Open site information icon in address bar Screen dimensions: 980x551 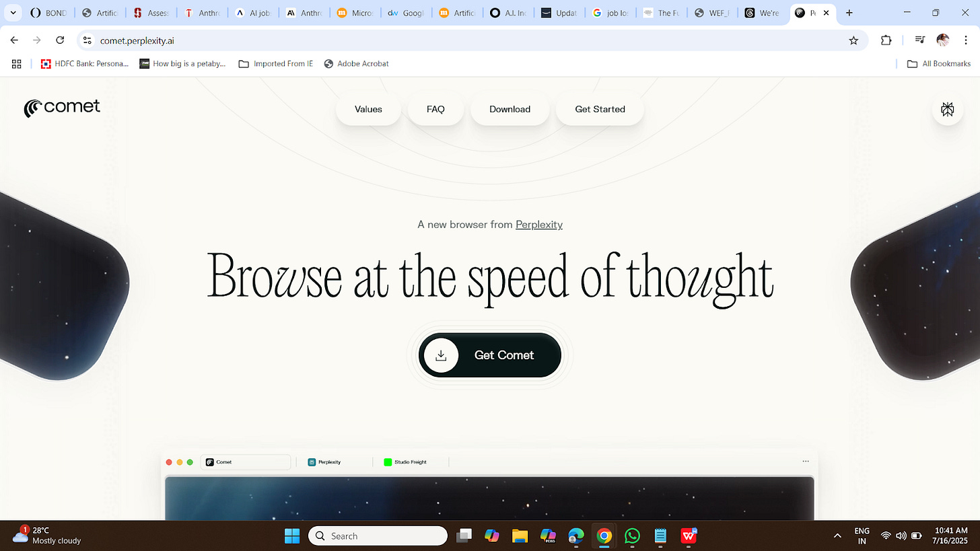87,40
